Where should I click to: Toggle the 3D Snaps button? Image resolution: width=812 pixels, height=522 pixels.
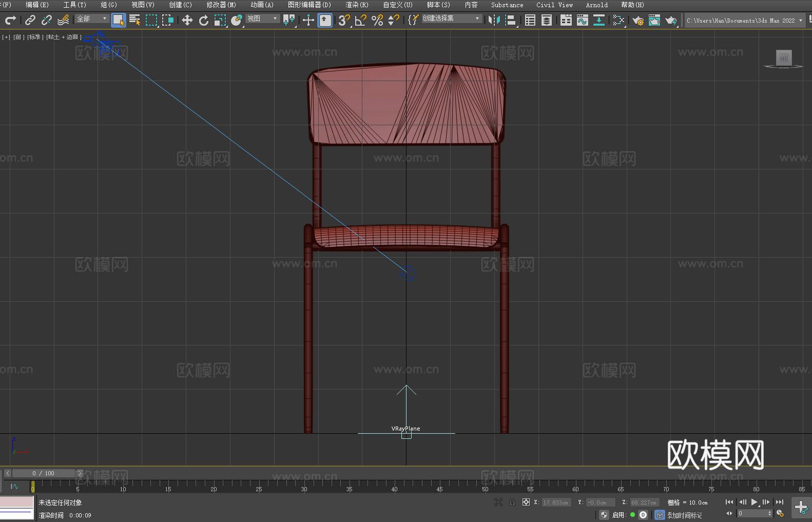pyautogui.click(x=344, y=20)
